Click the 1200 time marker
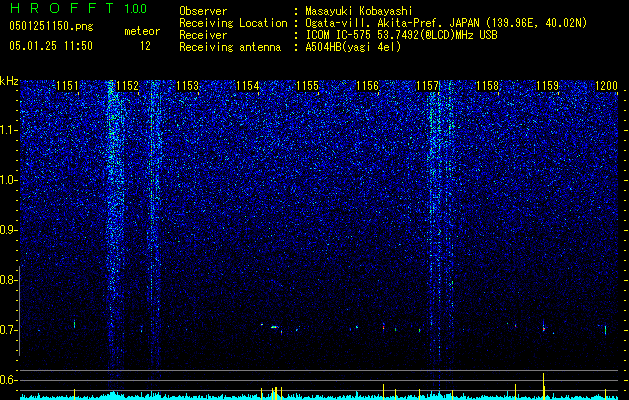Viewport: 629px width, 400px height. click(607, 86)
